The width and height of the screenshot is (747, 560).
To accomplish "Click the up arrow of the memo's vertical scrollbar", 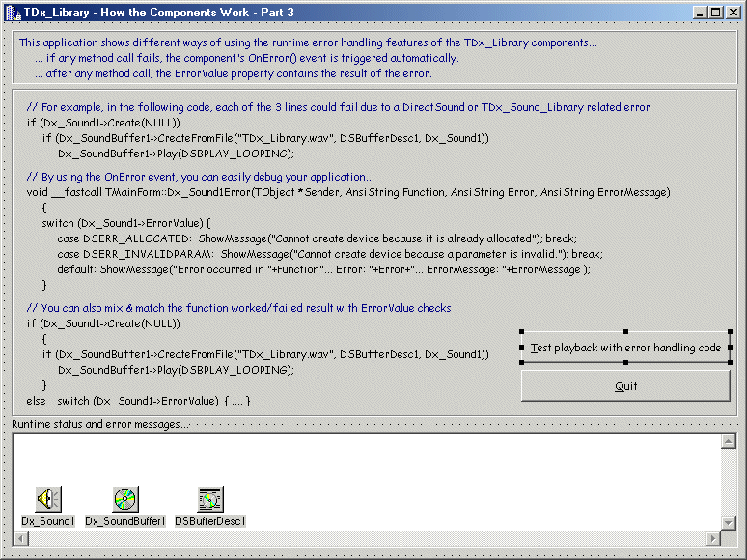I will (x=729, y=441).
